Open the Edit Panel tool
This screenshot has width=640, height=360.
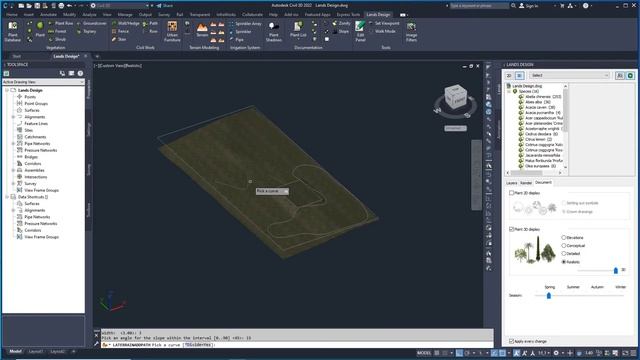click(360, 31)
